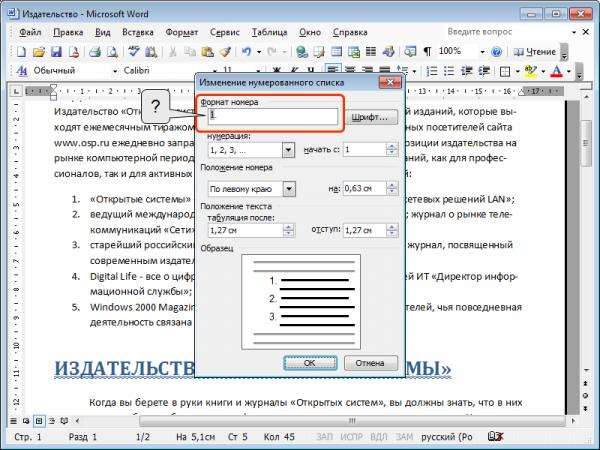Image resolution: width=600 pixels, height=450 pixels.
Task: Click the horizontal scrollbar thumb
Action: [352, 421]
